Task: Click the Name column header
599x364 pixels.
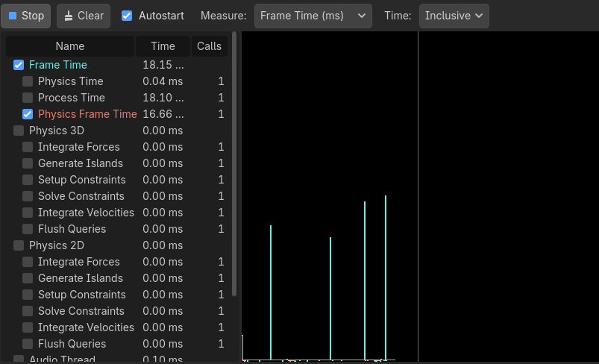Action: (70, 46)
